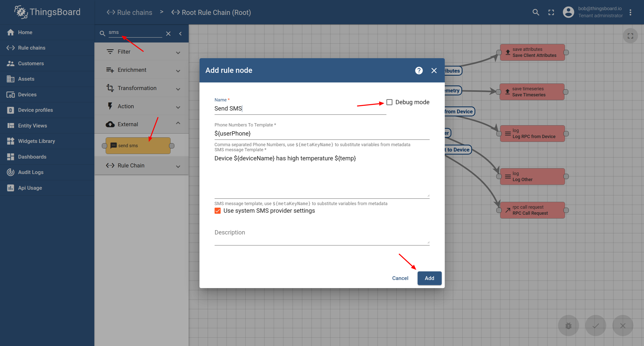Open Devices in the sidebar
This screenshot has width=644, height=346.
[x=27, y=94]
